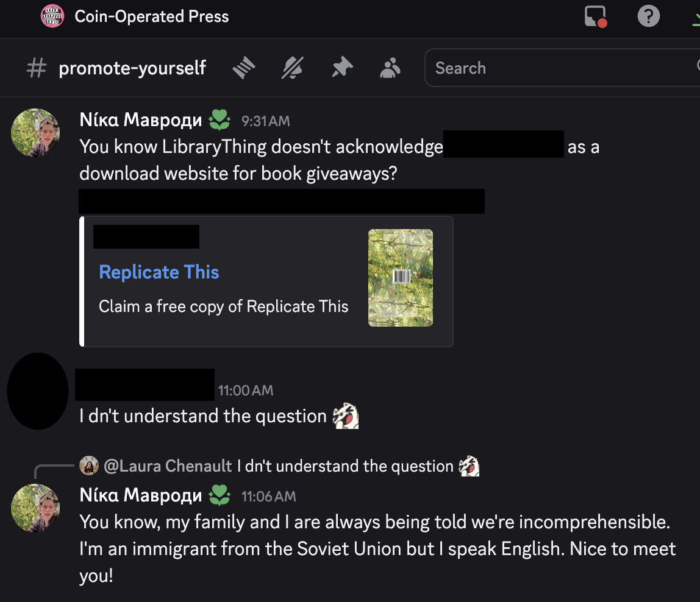This screenshot has width=700, height=602.
Task: Click the promote-yourself channel name
Action: pos(132,68)
